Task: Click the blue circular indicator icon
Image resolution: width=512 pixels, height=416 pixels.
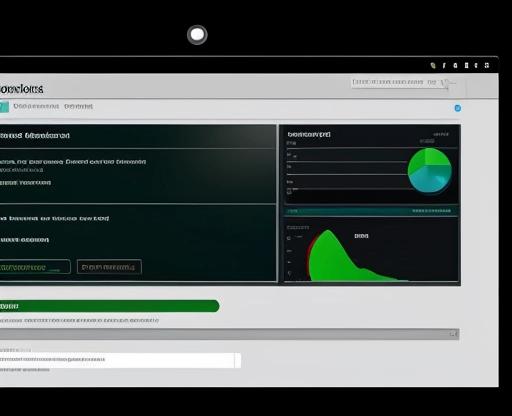Action: coord(458,108)
